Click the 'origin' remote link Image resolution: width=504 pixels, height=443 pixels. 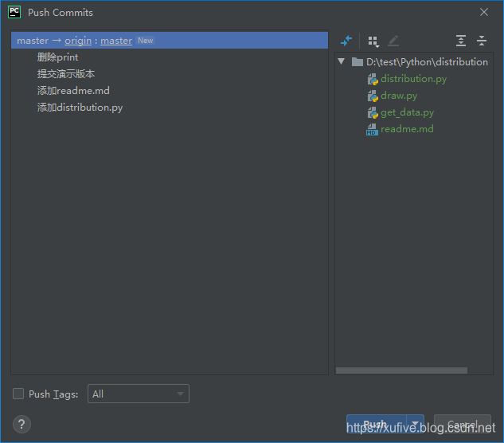(78, 41)
